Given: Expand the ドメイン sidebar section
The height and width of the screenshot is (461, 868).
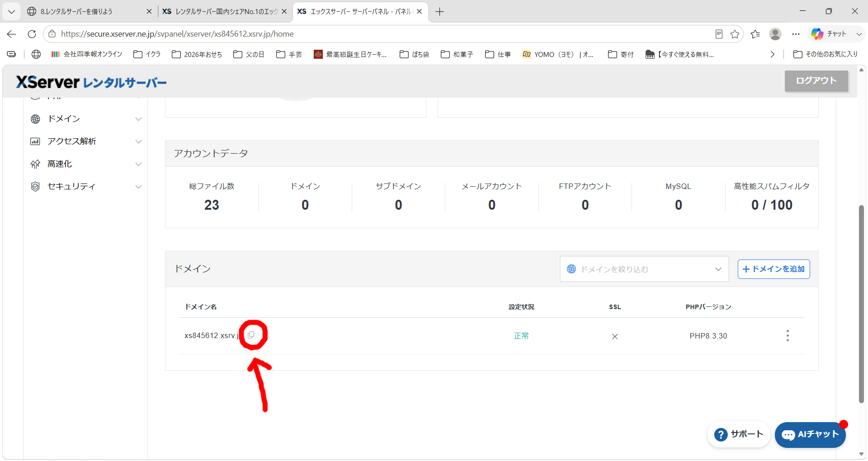Looking at the screenshot, I should tap(86, 119).
